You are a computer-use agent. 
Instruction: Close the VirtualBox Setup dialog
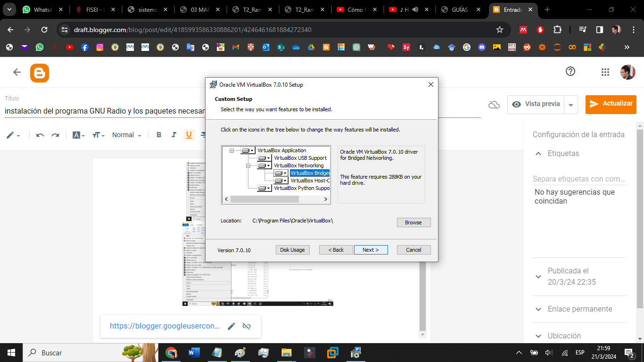[430, 85]
